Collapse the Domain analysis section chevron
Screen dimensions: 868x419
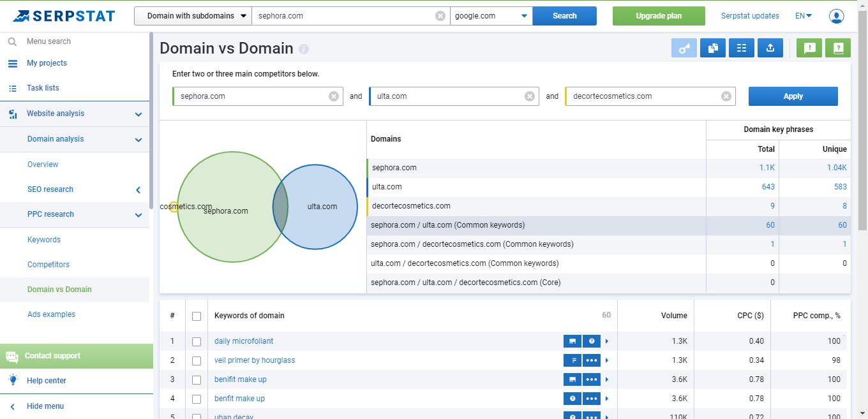(138, 140)
